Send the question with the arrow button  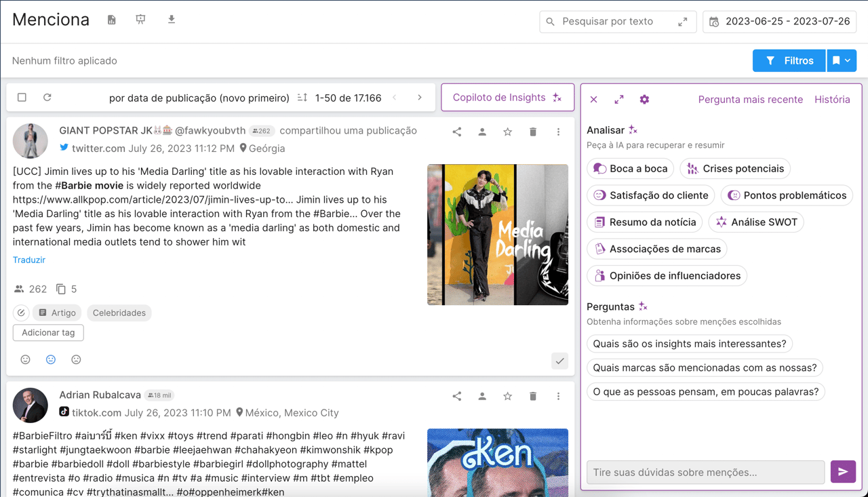843,472
